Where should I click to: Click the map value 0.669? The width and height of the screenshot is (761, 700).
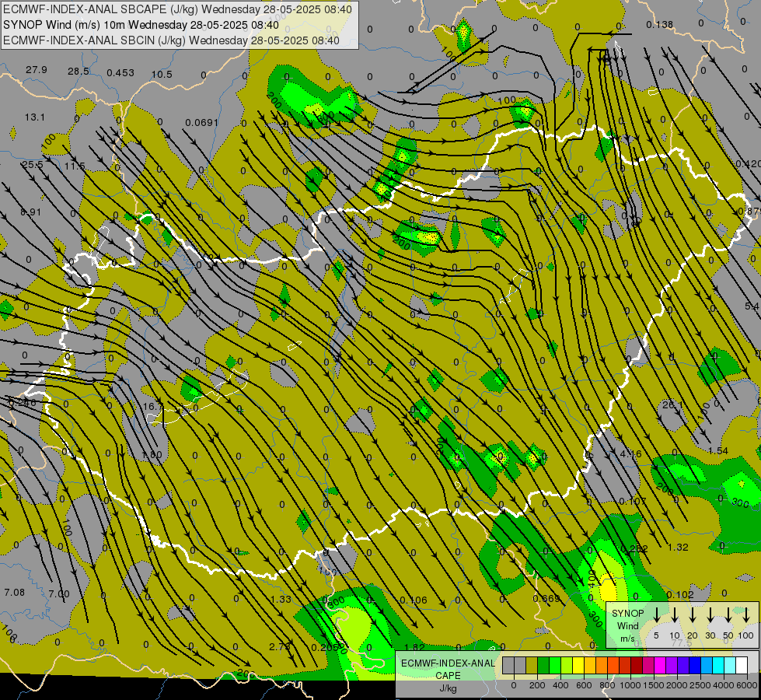pos(546,598)
